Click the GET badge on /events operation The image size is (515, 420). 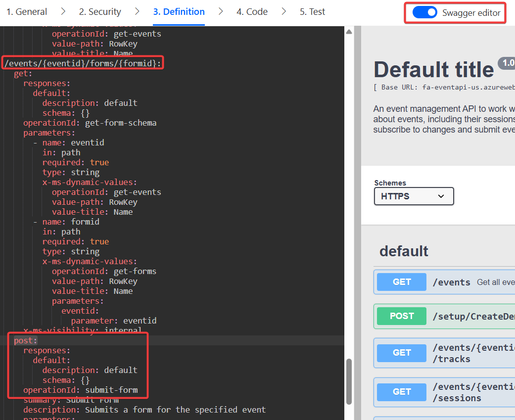pyautogui.click(x=401, y=281)
